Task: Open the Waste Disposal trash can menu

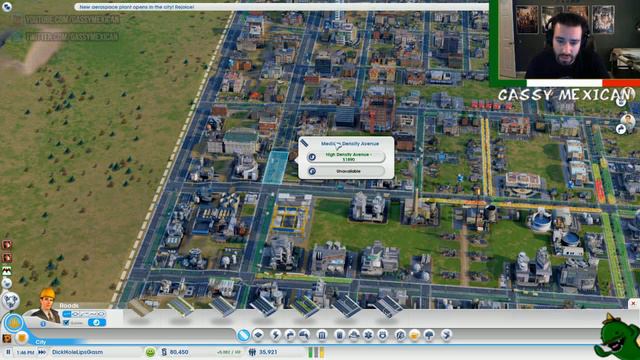Action: [339, 335]
